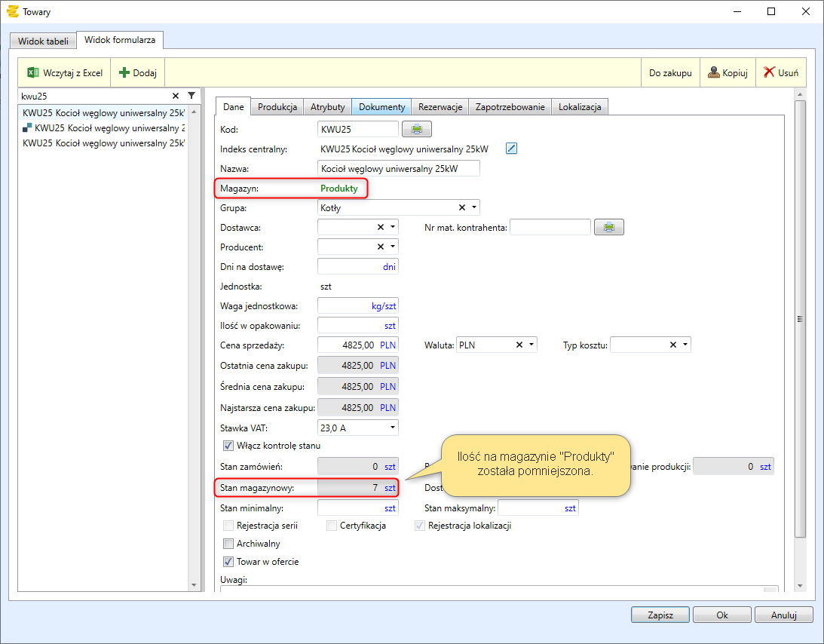The width and height of the screenshot is (824, 644).
Task: Switch to the Widok tabeli tab
Action: pyautogui.click(x=43, y=41)
